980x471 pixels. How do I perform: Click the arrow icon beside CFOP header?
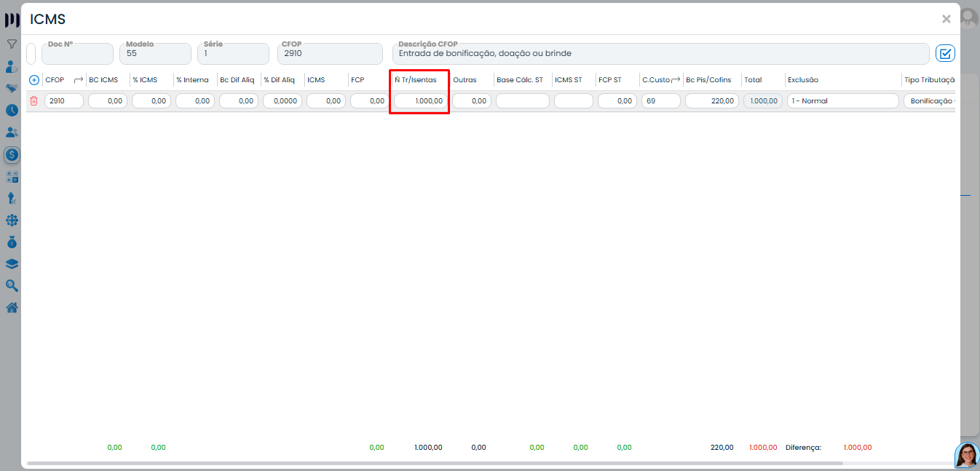pyautogui.click(x=79, y=80)
